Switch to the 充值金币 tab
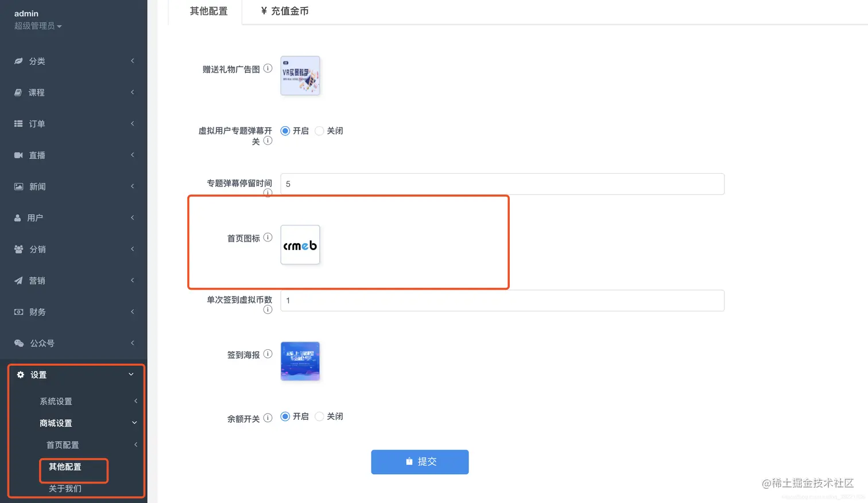Image resolution: width=868 pixels, height=503 pixels. pyautogui.click(x=284, y=11)
